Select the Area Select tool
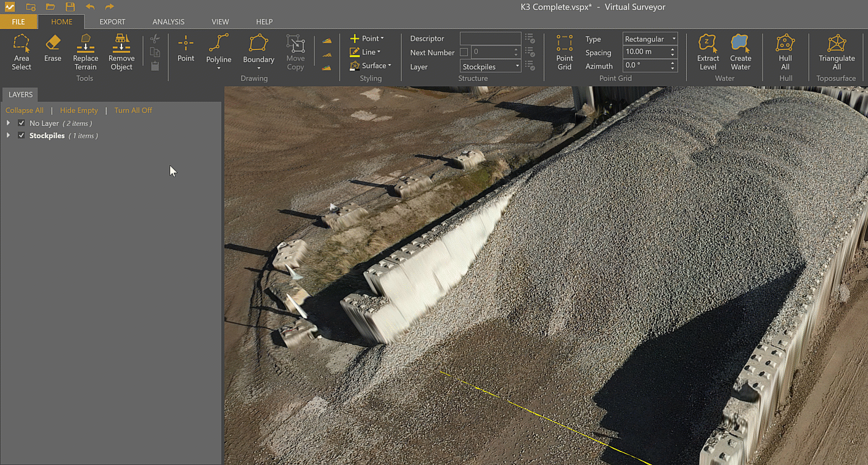The image size is (868, 465). (22, 52)
